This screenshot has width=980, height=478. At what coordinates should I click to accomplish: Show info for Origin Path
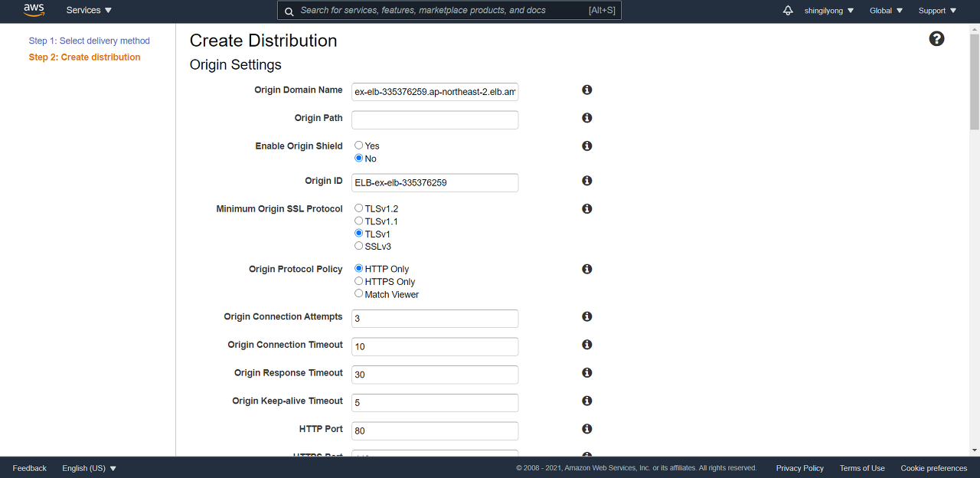[587, 118]
